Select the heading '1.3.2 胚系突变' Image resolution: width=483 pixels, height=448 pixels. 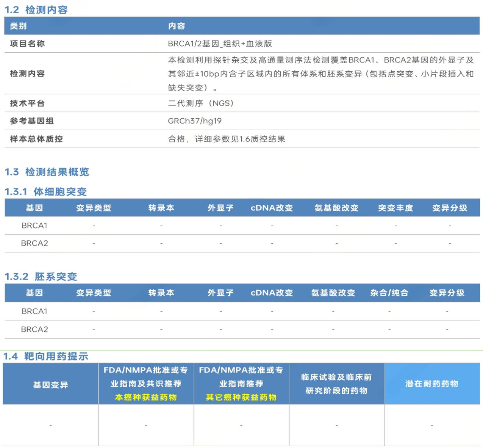[41, 277]
